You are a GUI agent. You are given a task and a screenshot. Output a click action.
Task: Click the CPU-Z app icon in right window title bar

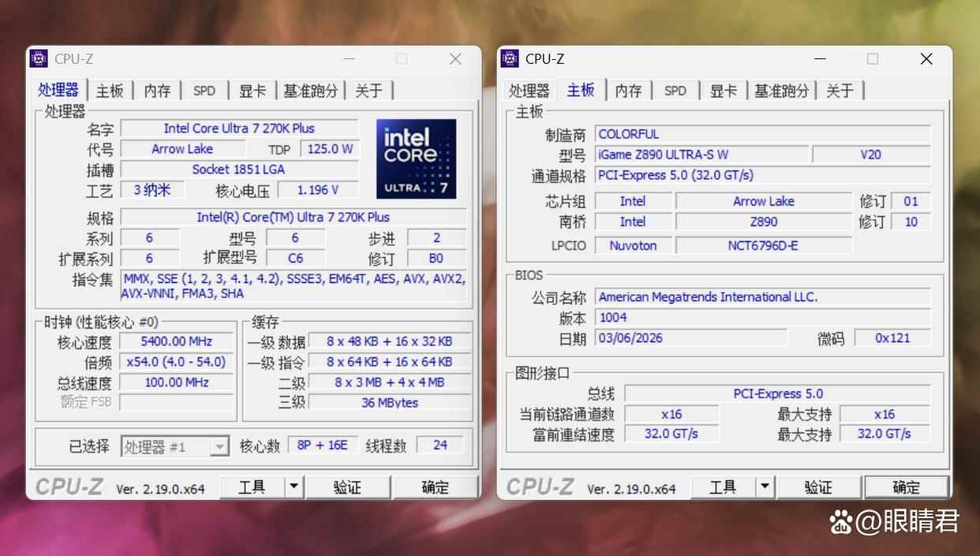[x=510, y=58]
